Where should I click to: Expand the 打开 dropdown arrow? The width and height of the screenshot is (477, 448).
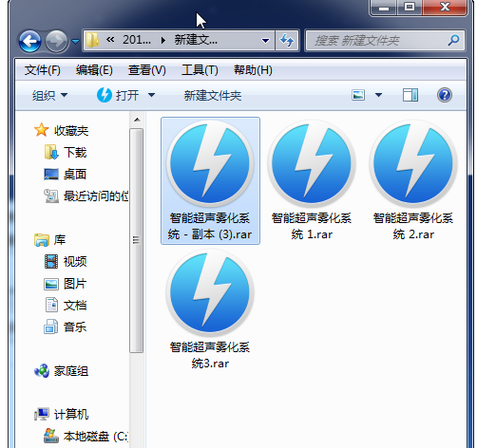pyautogui.click(x=152, y=95)
